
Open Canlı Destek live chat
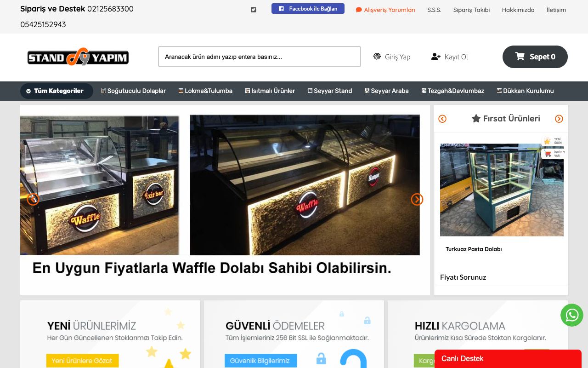[x=508, y=359]
